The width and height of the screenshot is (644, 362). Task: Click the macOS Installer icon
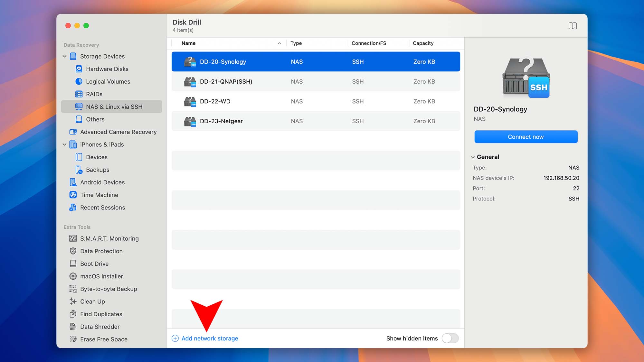(x=73, y=276)
